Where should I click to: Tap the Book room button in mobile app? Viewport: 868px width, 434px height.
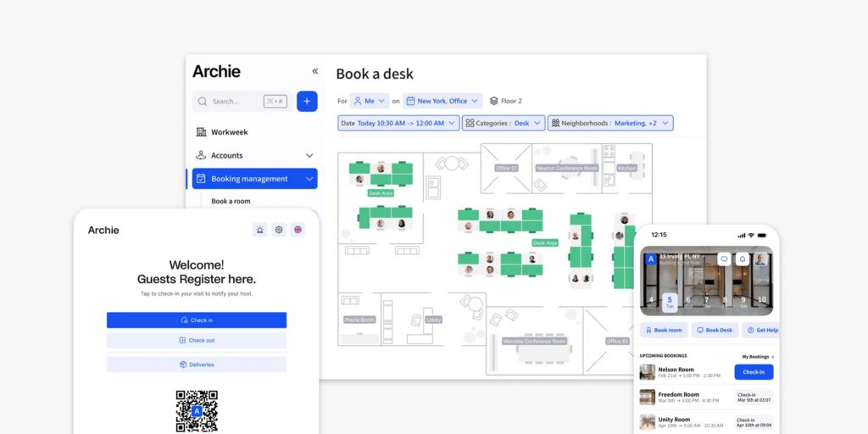664,330
